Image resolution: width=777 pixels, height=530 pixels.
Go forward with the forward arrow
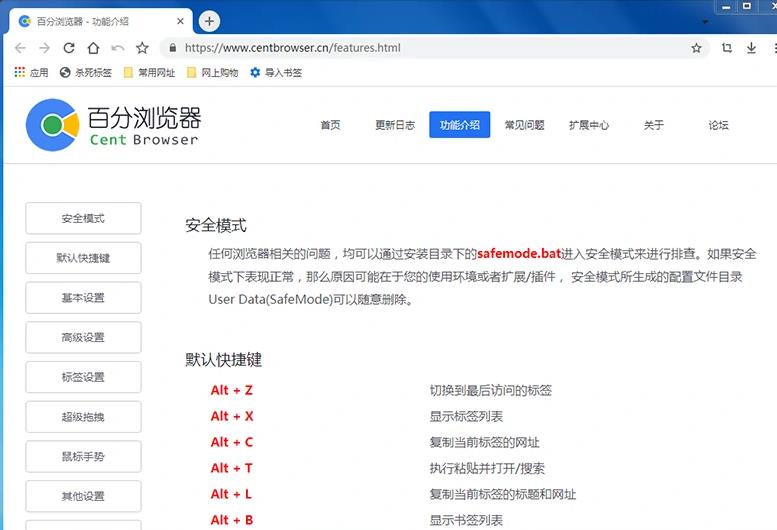[x=45, y=48]
